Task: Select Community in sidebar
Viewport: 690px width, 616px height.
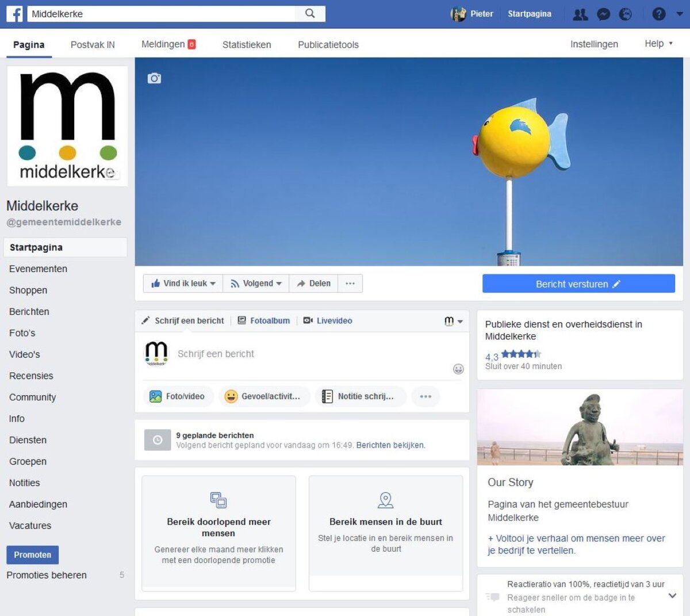Action: tap(33, 397)
